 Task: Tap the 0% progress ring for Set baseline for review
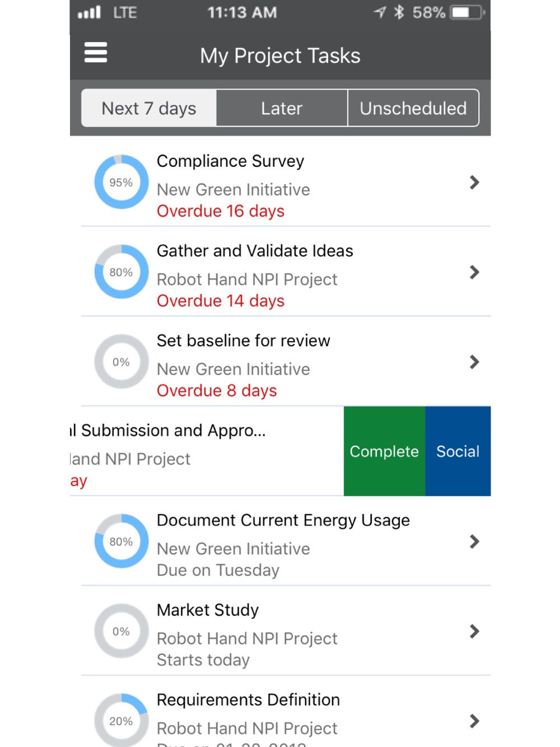[x=122, y=362]
